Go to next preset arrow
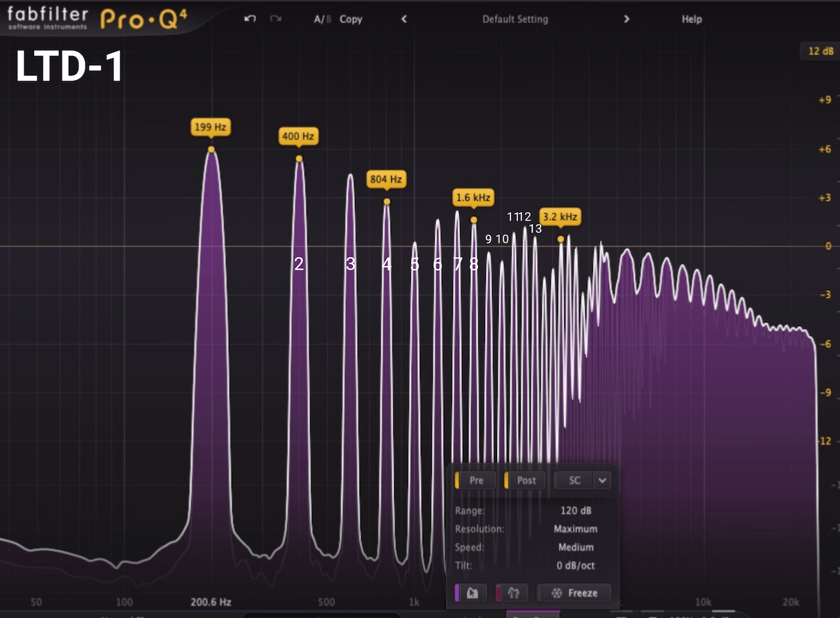840x618 pixels. [x=626, y=19]
